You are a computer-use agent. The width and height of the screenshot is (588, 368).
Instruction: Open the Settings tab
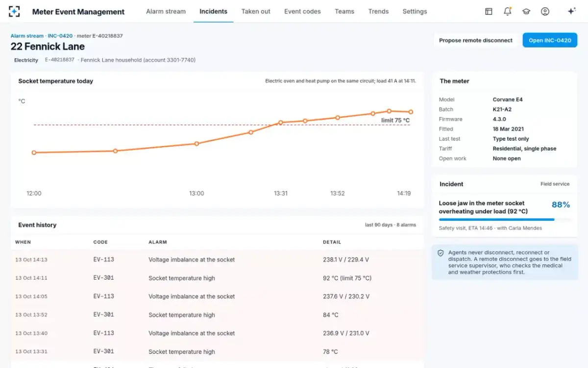pos(415,11)
